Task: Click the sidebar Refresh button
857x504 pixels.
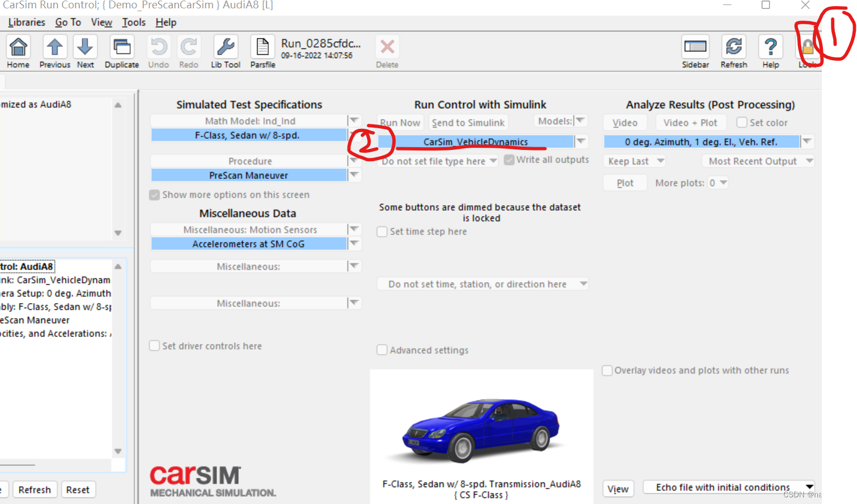Action: click(35, 490)
